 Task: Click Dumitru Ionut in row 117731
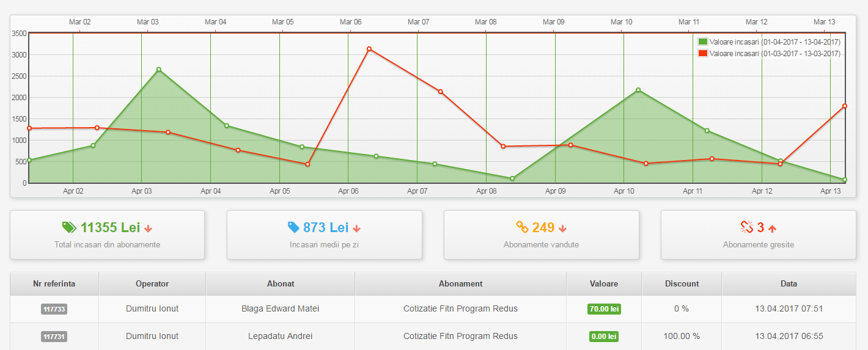coord(152,336)
